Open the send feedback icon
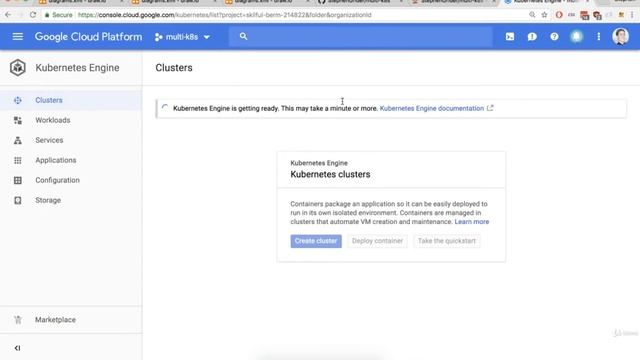The image size is (640, 360). (x=532, y=37)
